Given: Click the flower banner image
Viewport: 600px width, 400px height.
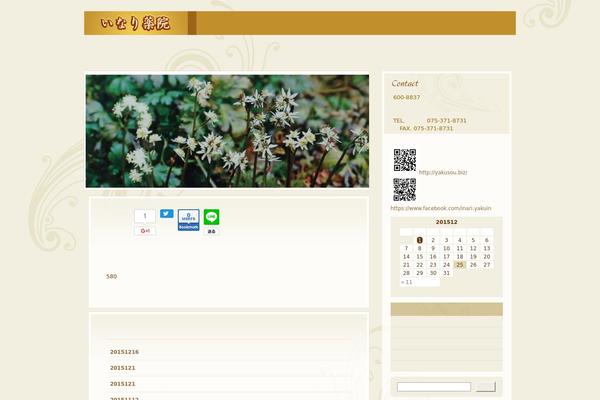Looking at the screenshot, I should click(x=227, y=131).
